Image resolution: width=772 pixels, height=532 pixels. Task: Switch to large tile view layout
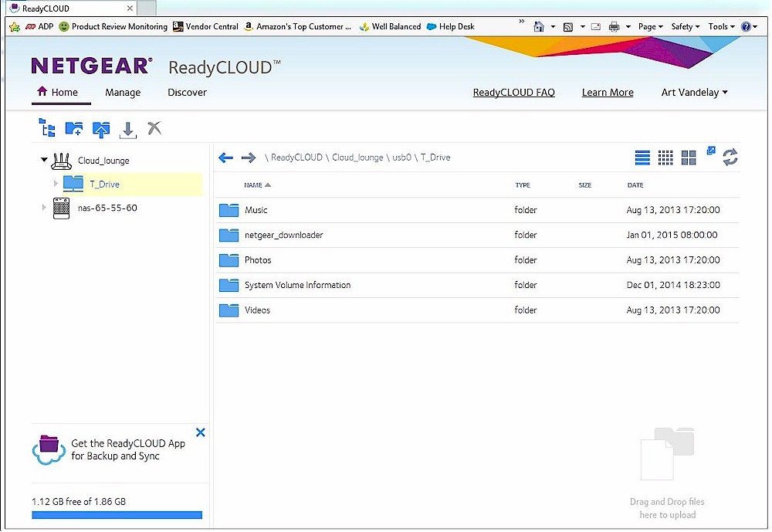pyautogui.click(x=689, y=158)
